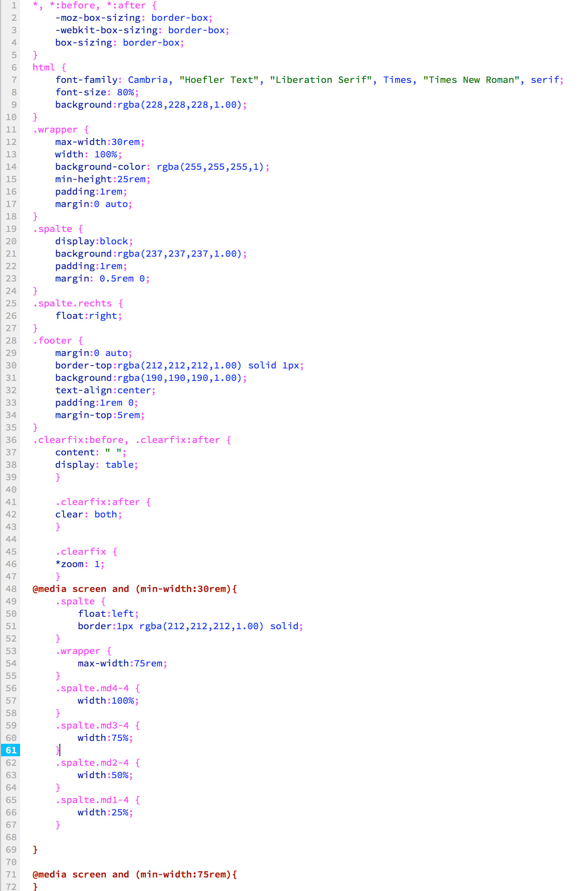Click '.spalte.md2-4 {' selector
The image size is (588, 891).
[98, 763]
